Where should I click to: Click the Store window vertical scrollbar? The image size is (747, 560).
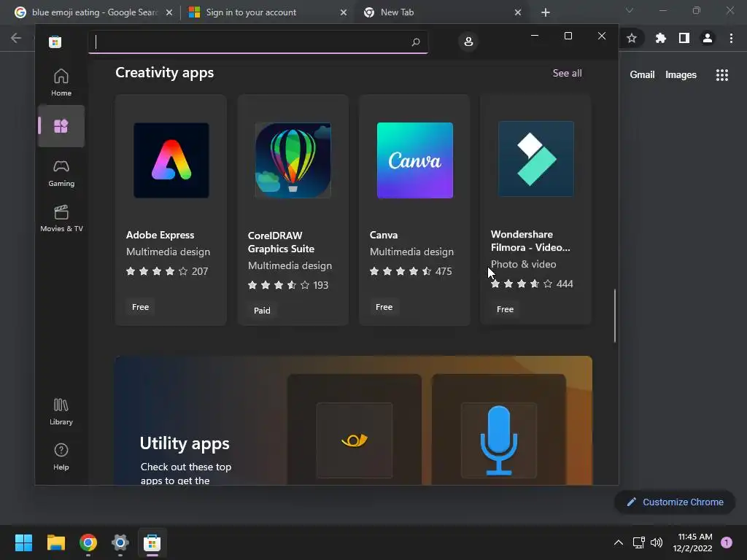(x=614, y=316)
